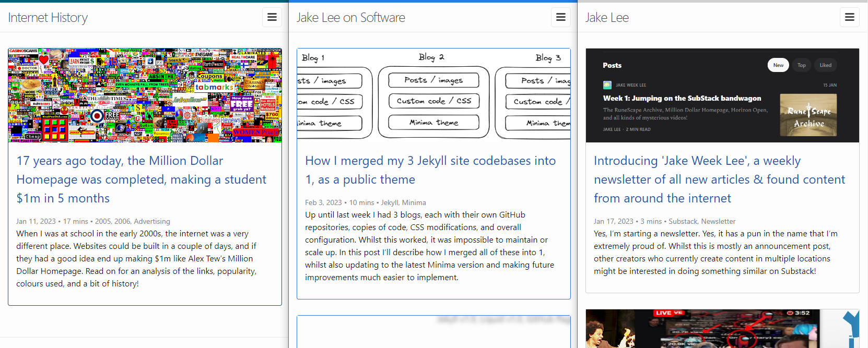Screen dimensions: 868x348
Task: Click the Substack Posts screenshot thumbnail
Action: tap(722, 95)
